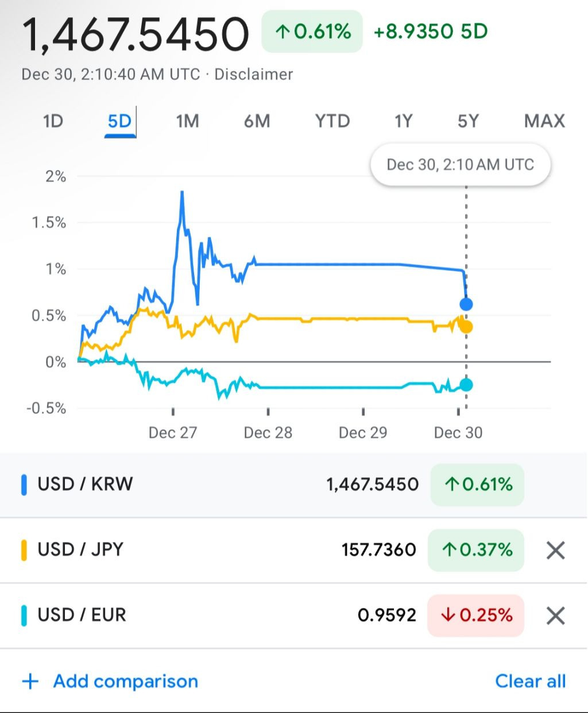
Task: Select the USD / KRW row
Action: click(230, 485)
